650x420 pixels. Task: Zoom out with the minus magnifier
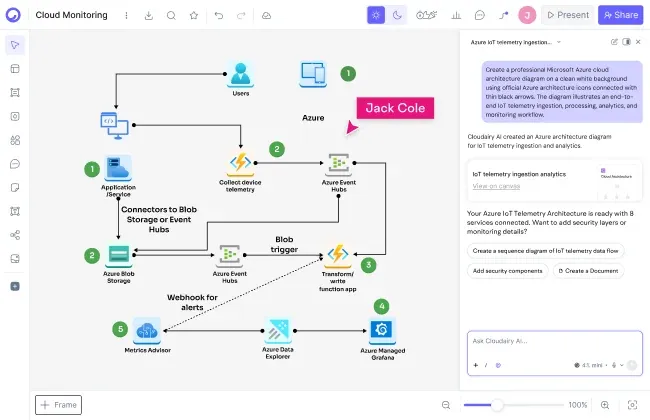(446, 405)
